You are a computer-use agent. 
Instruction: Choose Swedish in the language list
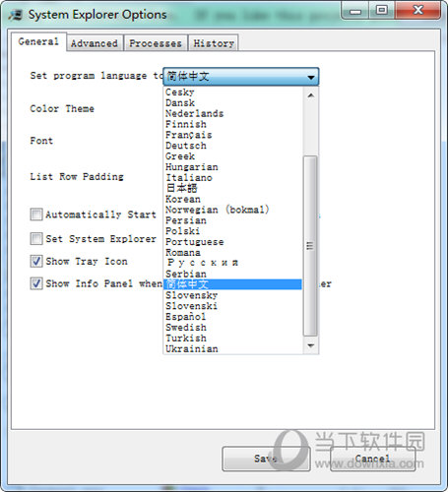(232, 328)
